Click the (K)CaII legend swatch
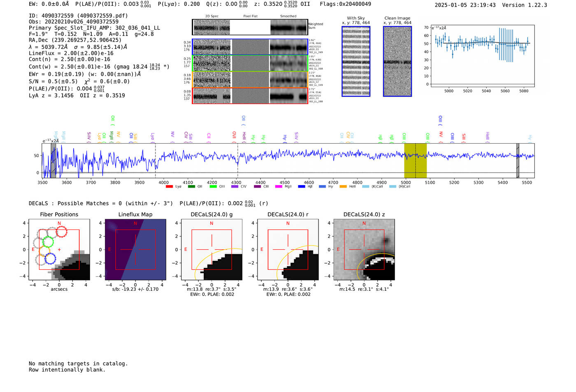Viewport: 576px width, 392px height. tap(366, 187)
